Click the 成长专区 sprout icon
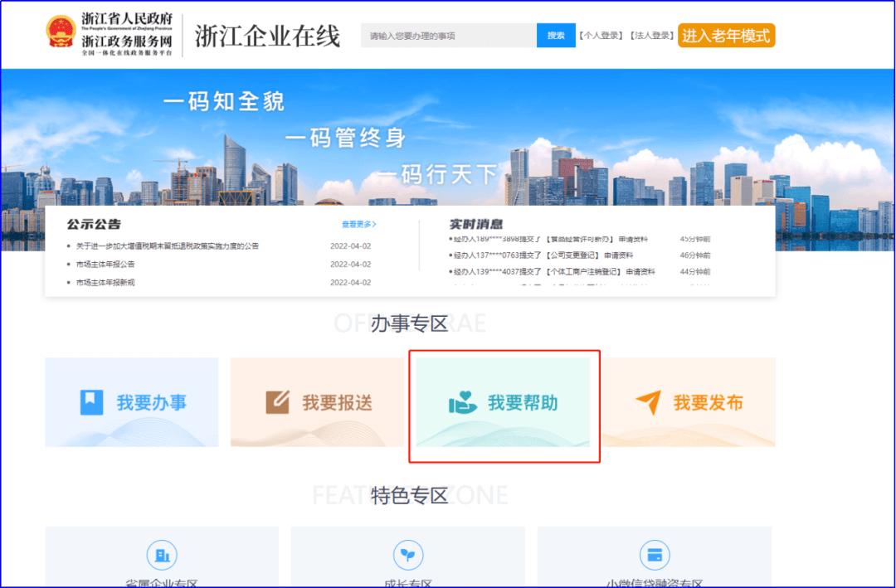 pos(407,555)
